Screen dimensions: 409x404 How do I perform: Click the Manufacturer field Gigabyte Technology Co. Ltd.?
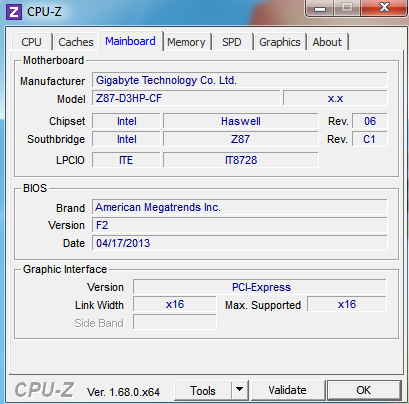click(240, 80)
